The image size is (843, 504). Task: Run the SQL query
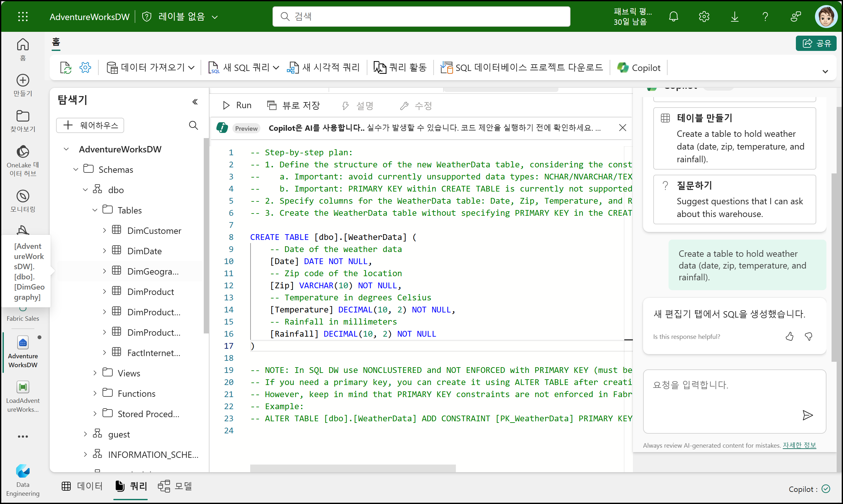(x=237, y=105)
